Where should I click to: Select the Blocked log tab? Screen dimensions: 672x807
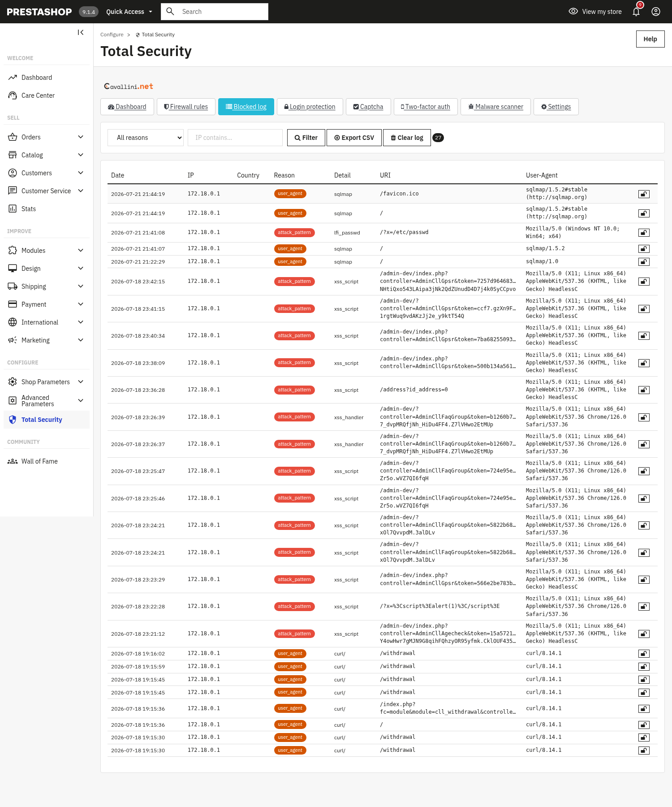pos(246,107)
